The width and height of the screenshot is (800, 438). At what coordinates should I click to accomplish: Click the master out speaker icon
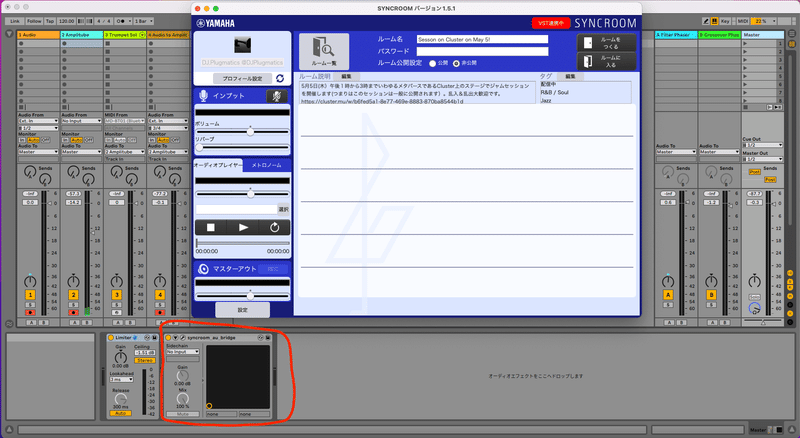203,269
